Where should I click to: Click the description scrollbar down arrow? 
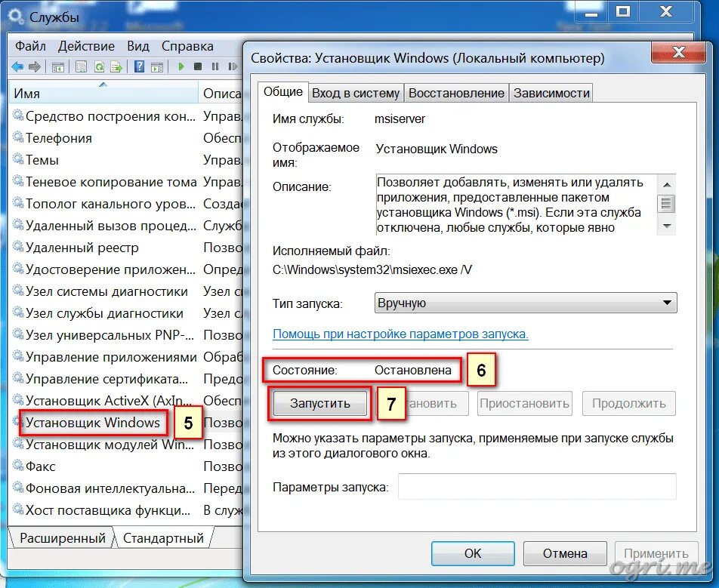click(667, 226)
